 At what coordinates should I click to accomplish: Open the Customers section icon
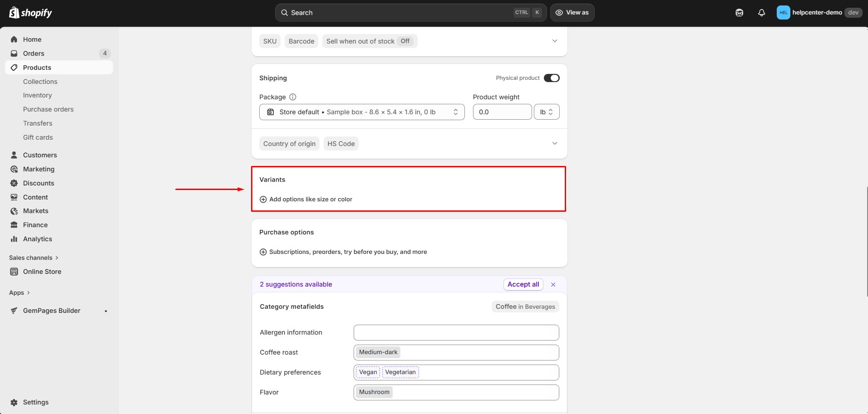[x=14, y=155]
